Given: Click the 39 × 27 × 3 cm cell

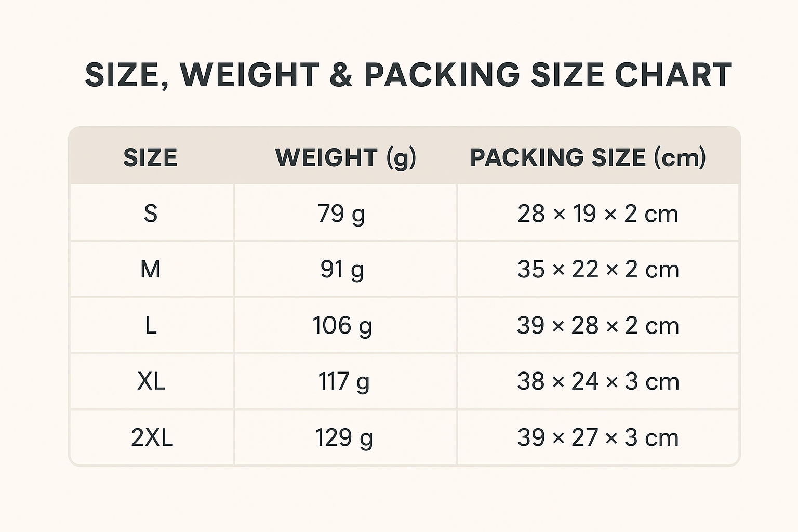Looking at the screenshot, I should tap(598, 438).
